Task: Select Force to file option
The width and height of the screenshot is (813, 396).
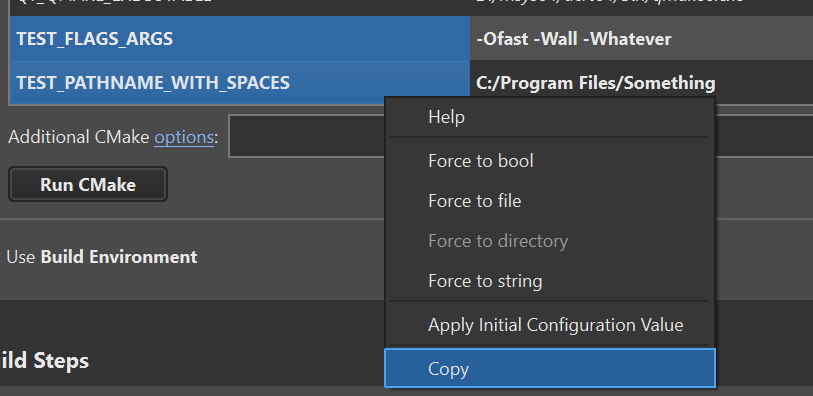Action: pos(549,201)
